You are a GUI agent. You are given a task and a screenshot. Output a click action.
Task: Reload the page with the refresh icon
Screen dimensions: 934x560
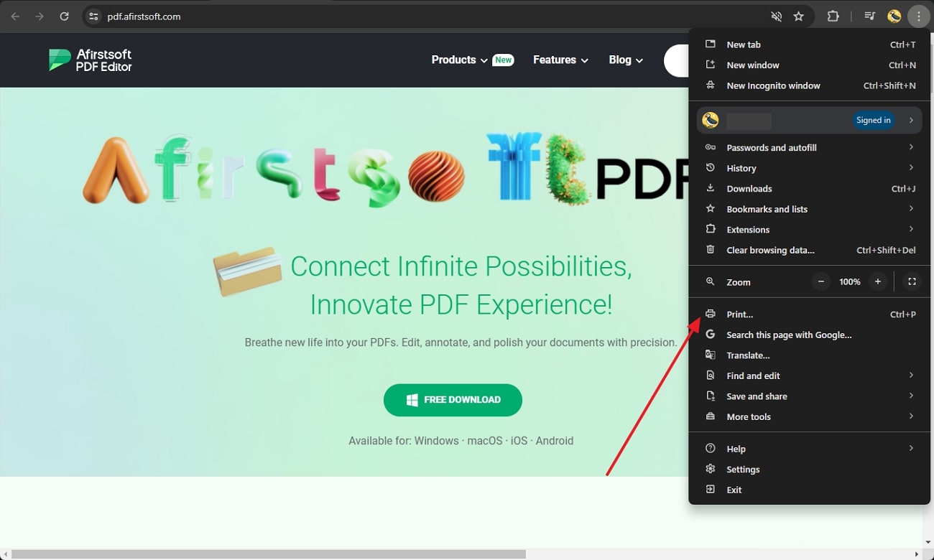click(64, 16)
